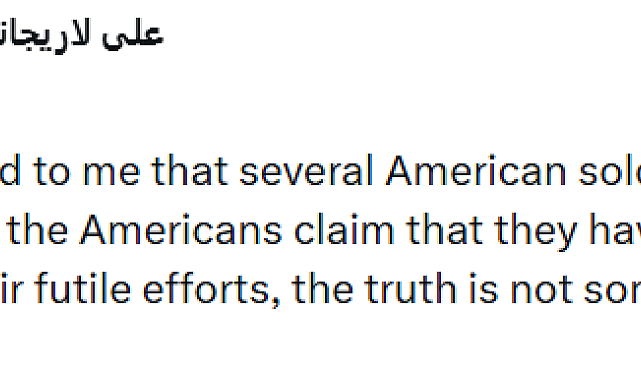Screen dimensions: 641x380
Task: Click "the" before "truth"
Action: tap(322, 288)
